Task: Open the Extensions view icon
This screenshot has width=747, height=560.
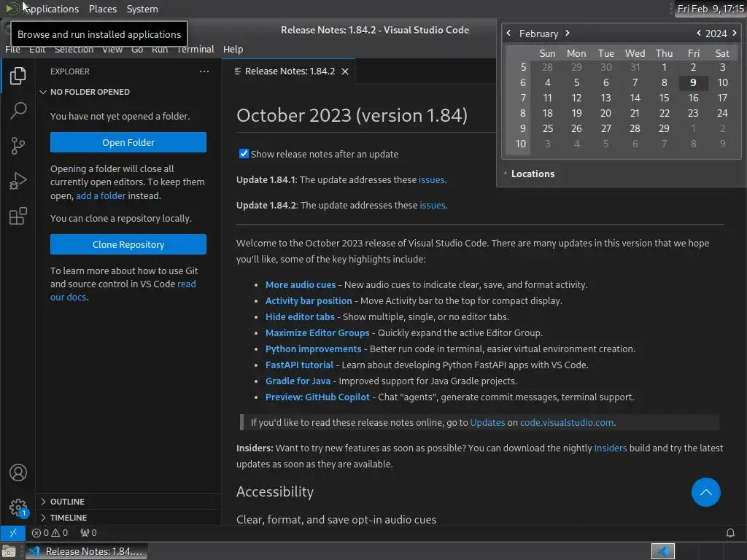Action: [18, 216]
